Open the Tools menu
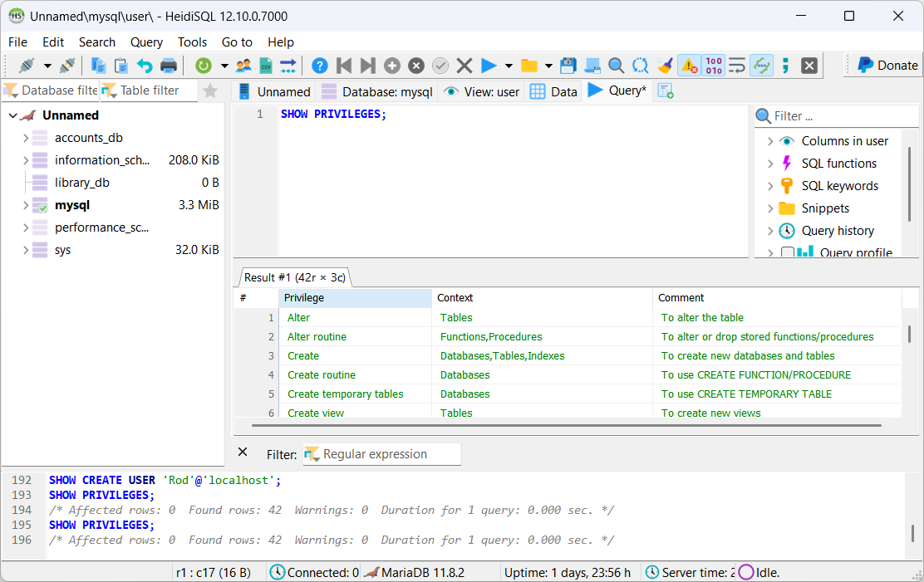 coord(192,42)
